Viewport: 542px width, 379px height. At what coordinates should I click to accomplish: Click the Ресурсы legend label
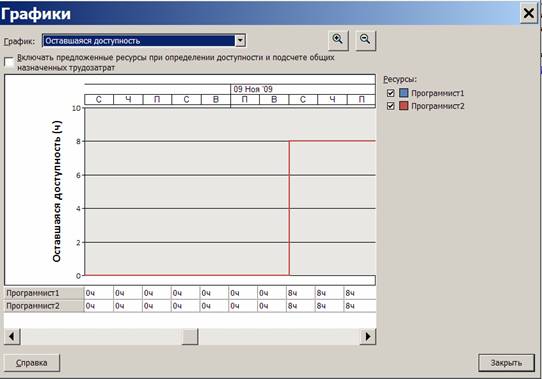tap(400, 80)
